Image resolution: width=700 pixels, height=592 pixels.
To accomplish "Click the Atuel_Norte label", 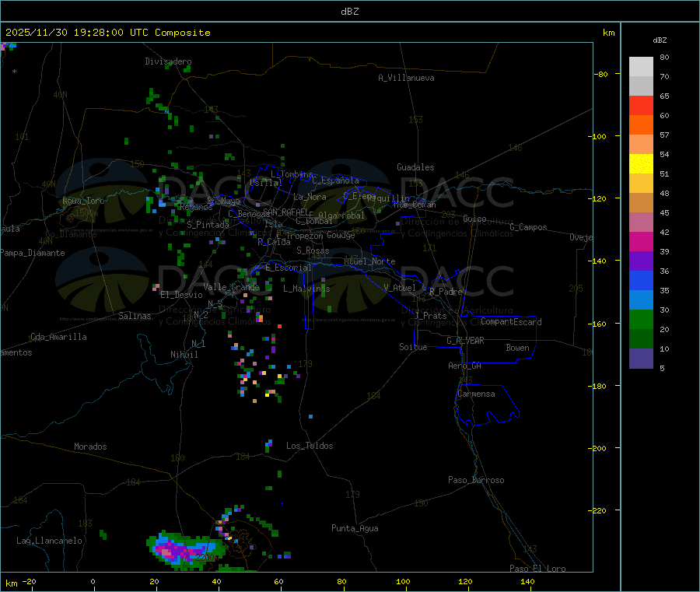I will point(369,261).
